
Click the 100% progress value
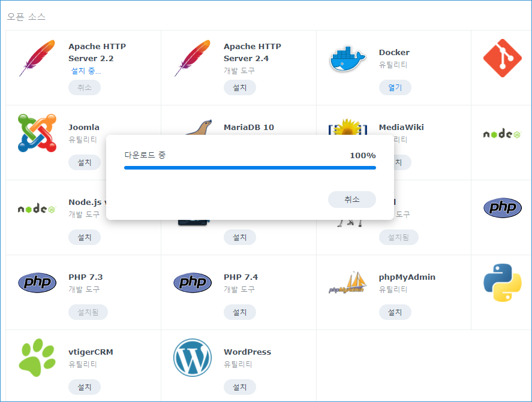tap(363, 156)
